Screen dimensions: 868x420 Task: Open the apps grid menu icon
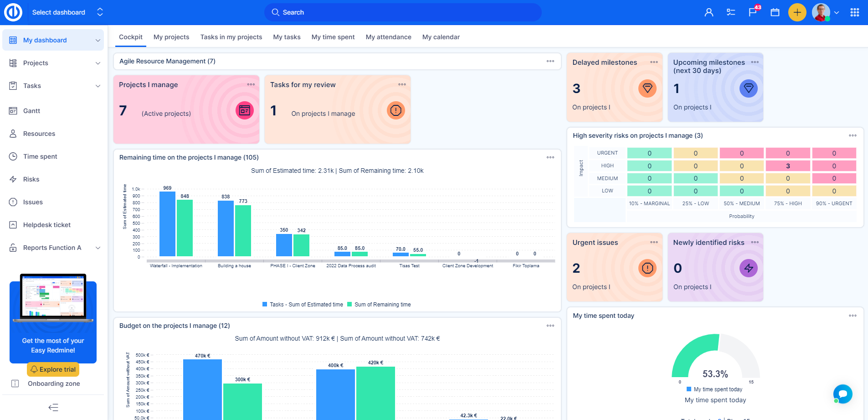[x=855, y=12]
